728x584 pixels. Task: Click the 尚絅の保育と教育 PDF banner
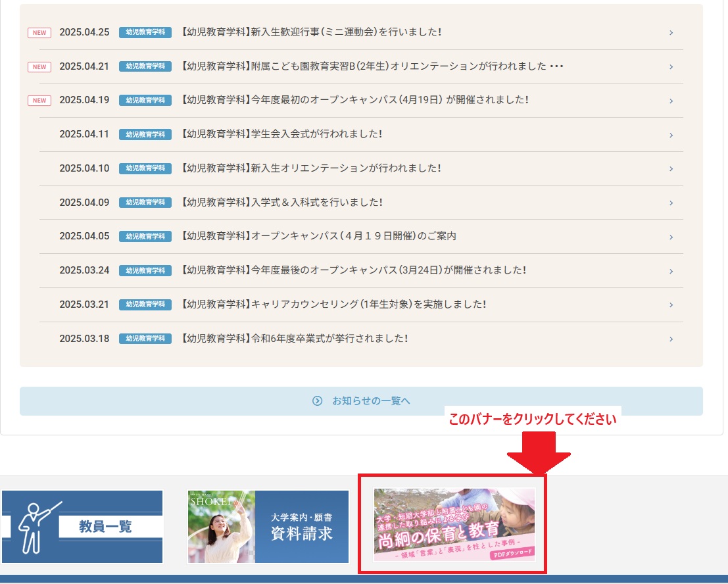point(454,525)
